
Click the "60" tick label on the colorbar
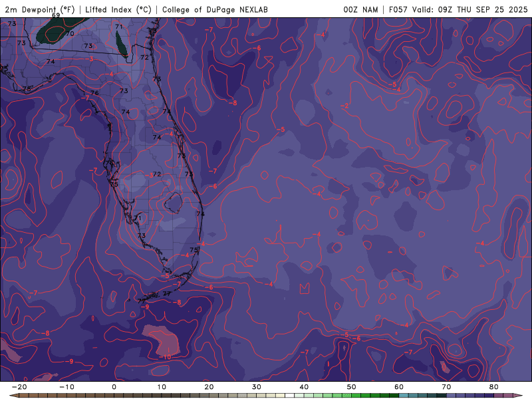[x=399, y=387]
